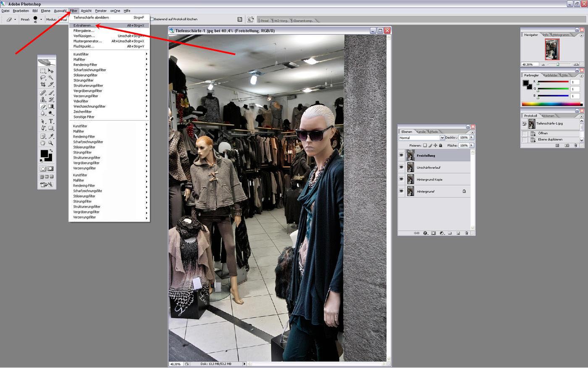The image size is (588, 368).
Task: Select the Shape tool
Action: (51, 127)
